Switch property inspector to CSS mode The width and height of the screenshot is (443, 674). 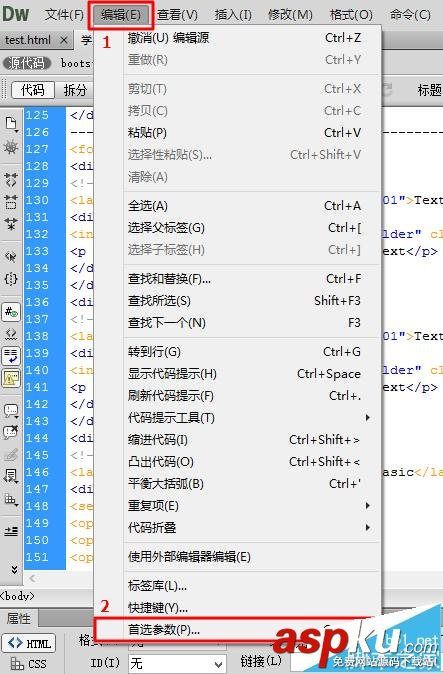[29, 664]
